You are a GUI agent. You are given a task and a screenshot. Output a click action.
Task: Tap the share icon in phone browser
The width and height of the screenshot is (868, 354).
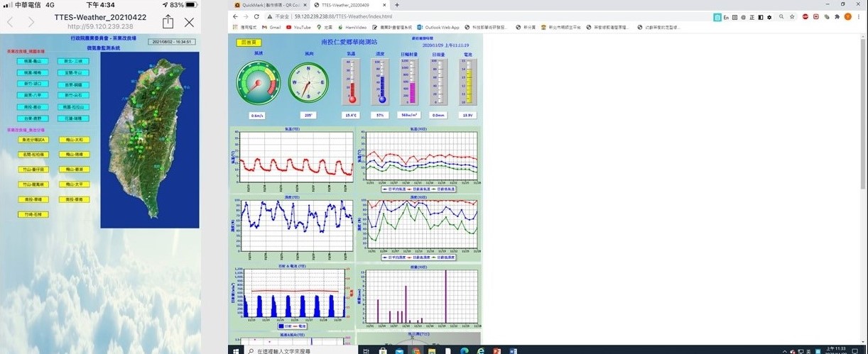coord(168,22)
